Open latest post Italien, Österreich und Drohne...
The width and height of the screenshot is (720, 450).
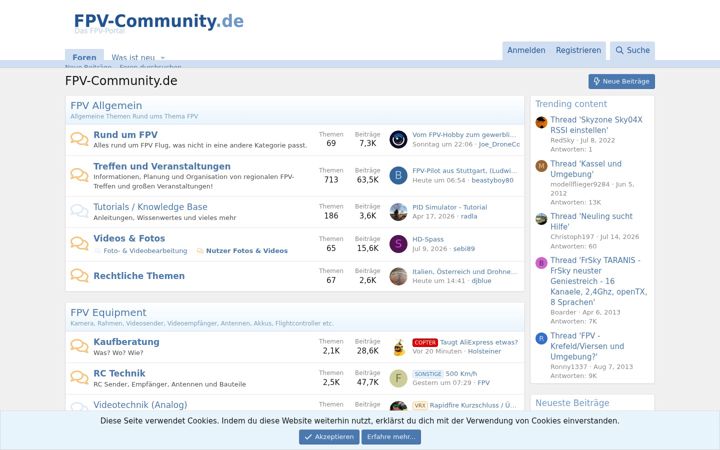click(465, 271)
